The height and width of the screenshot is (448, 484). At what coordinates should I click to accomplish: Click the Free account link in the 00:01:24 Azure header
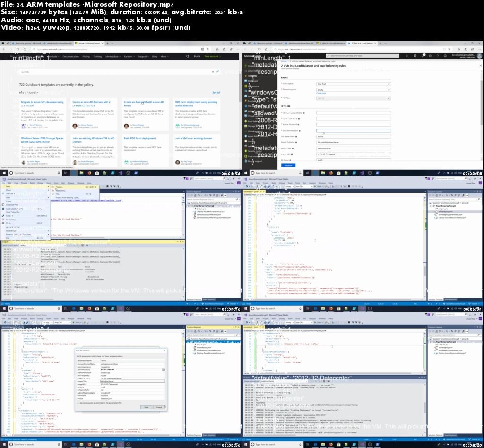(x=212, y=57)
